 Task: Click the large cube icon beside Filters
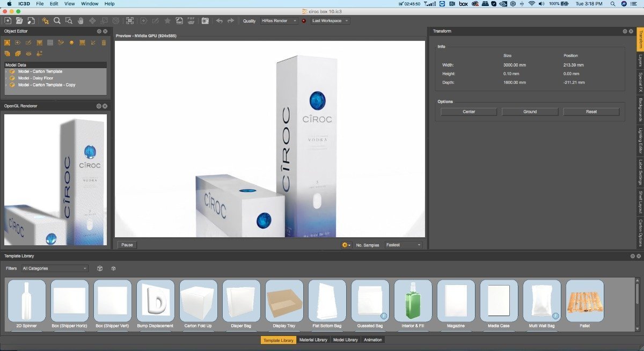coord(100,268)
